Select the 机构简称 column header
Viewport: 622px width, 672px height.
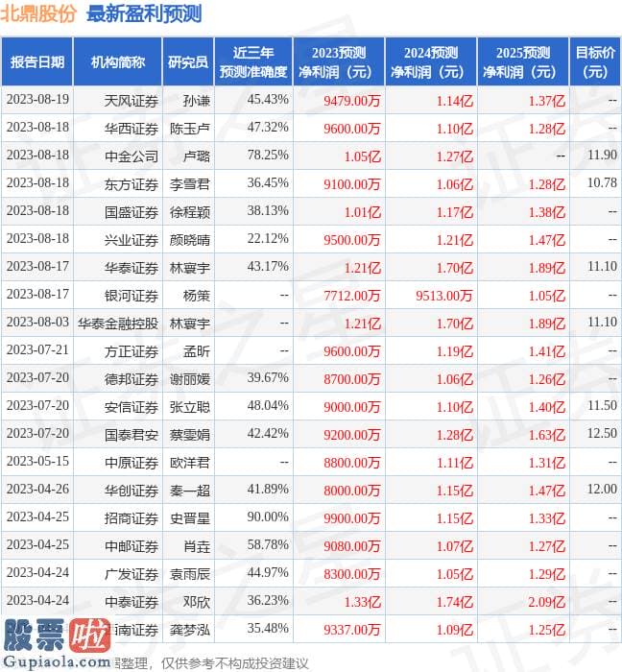click(118, 62)
